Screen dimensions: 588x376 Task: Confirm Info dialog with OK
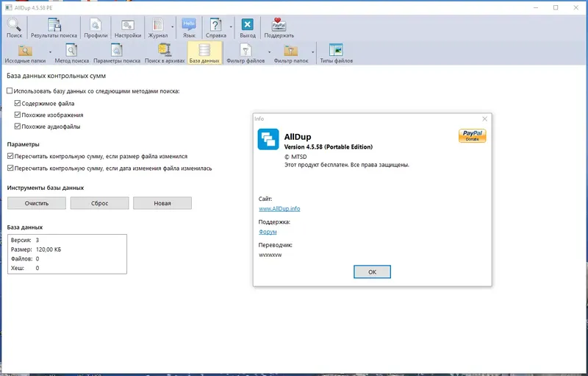click(372, 272)
